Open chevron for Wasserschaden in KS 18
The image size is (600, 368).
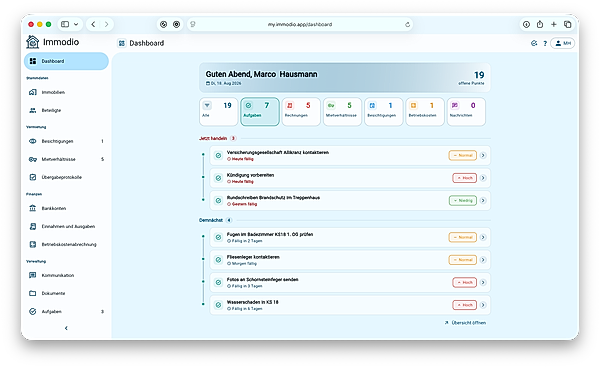(483, 305)
